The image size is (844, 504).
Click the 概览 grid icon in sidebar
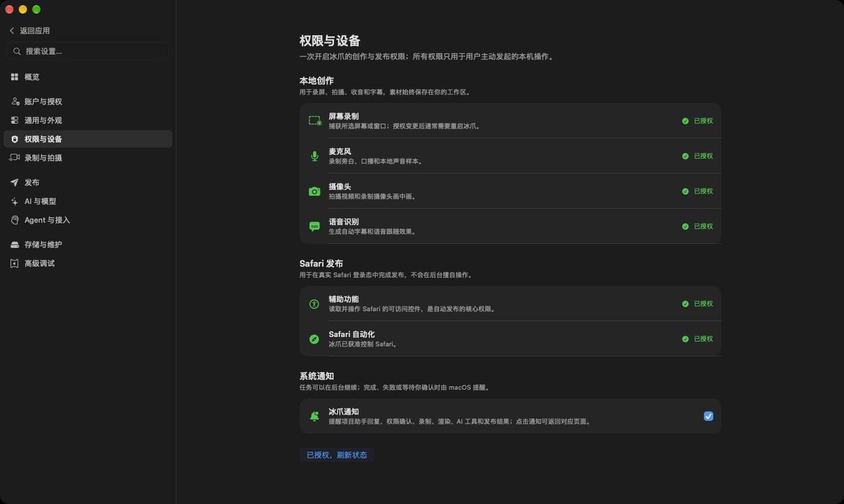(x=15, y=77)
